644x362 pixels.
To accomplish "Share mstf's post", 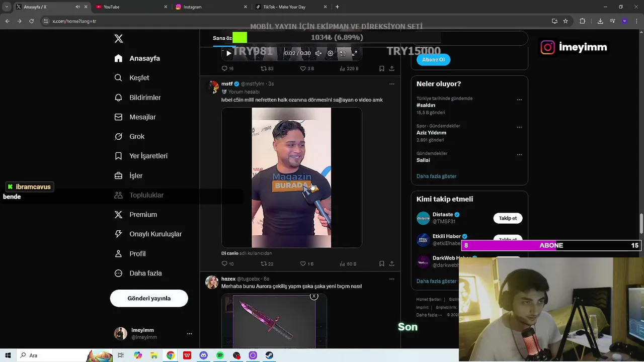I will coord(392,263).
